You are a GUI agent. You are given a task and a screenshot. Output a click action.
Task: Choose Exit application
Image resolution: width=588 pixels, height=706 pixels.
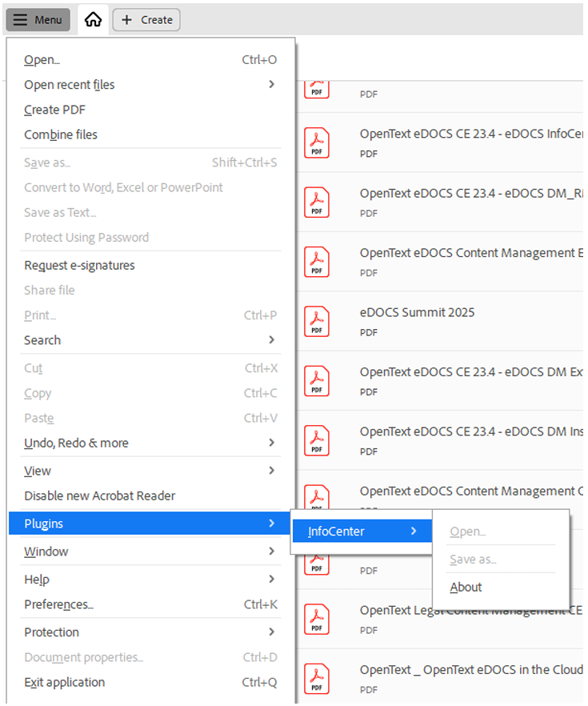[x=150, y=683]
